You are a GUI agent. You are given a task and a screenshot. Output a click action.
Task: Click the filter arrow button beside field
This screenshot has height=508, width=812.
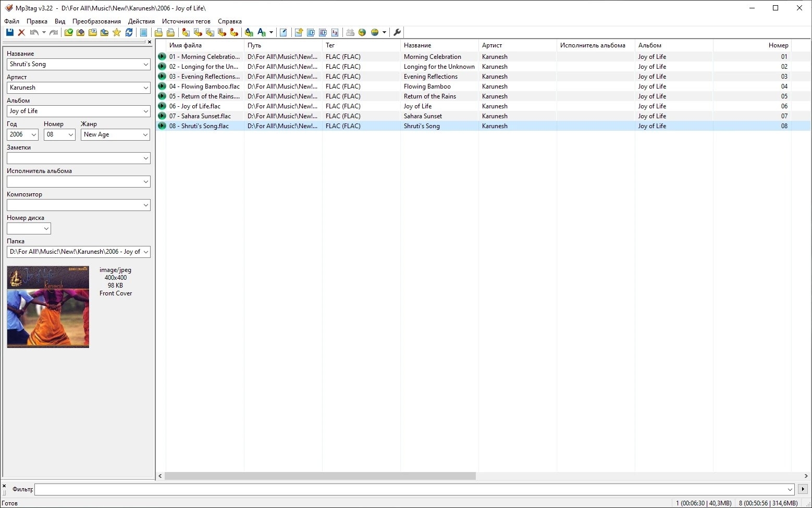803,489
